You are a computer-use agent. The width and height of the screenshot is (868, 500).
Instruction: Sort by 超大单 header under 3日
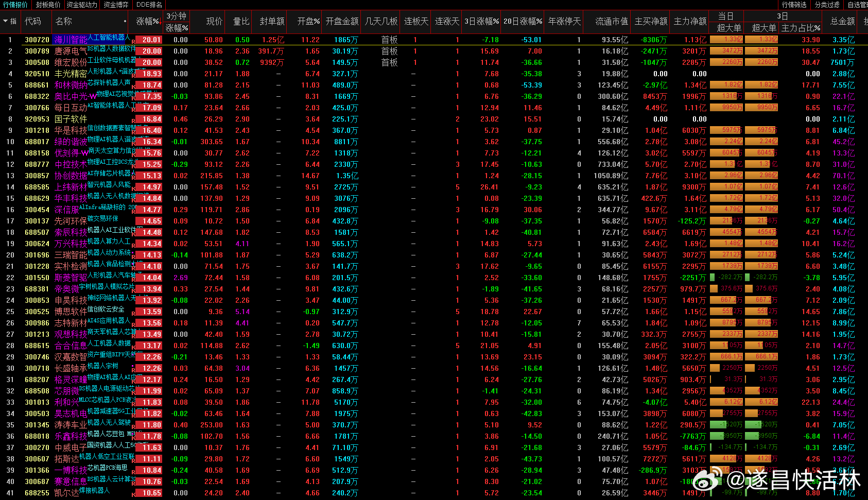click(x=764, y=28)
